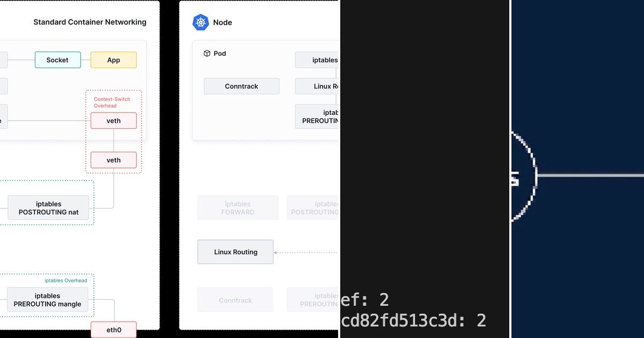Click the pixelated white circle

[x=523, y=175]
